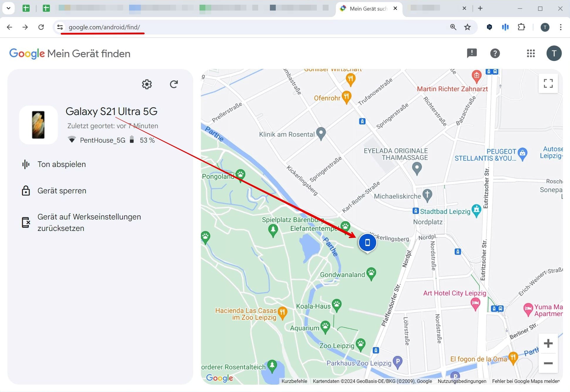Click the Pongoland pin
The image size is (570, 392).
(x=240, y=175)
